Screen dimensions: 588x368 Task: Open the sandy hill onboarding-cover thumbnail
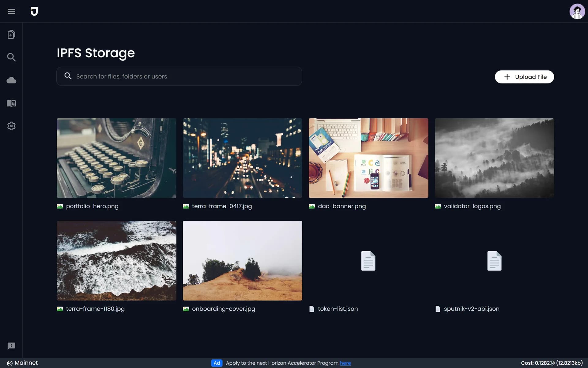click(242, 261)
